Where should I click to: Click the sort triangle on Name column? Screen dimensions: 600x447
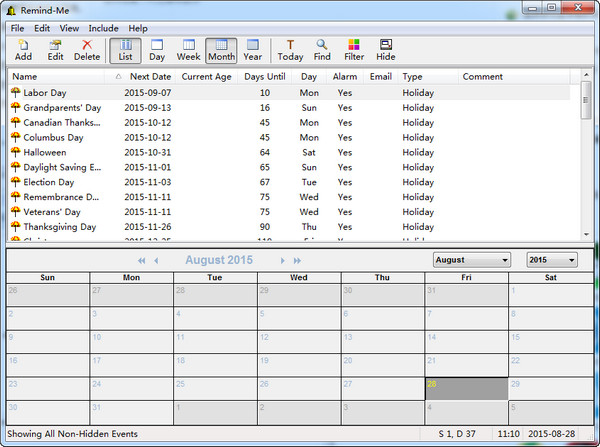(118, 77)
